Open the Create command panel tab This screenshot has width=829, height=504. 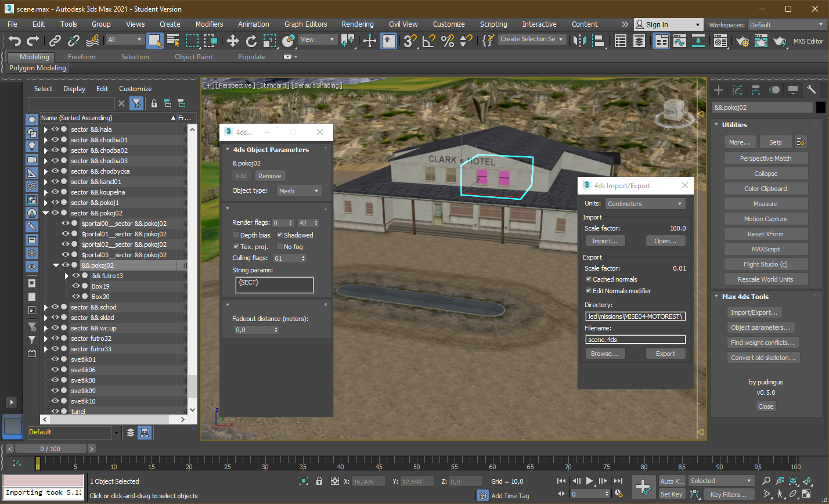(x=719, y=90)
